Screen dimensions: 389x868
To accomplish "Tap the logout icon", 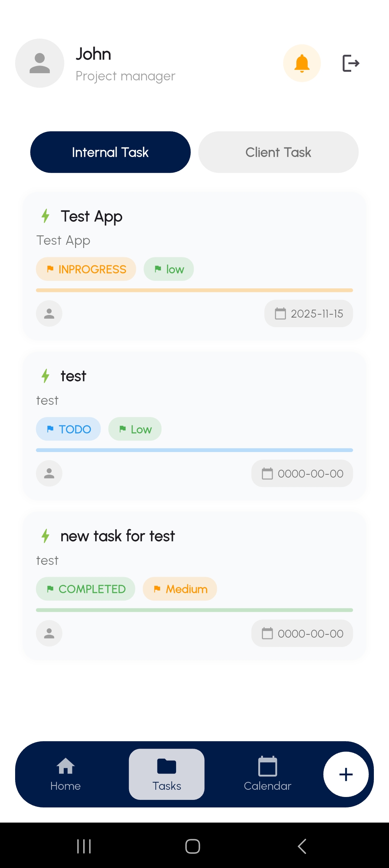I will (x=350, y=63).
